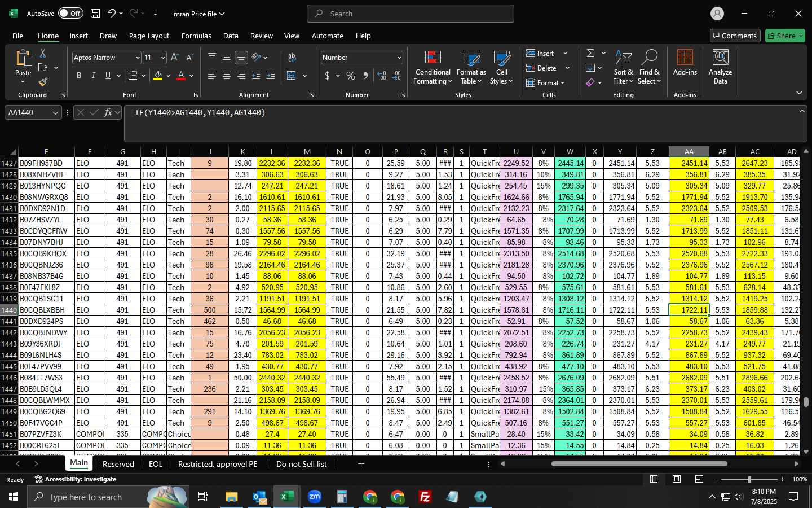This screenshot has height=508, width=812.
Task: Toggle Align Right button
Action: (x=241, y=76)
